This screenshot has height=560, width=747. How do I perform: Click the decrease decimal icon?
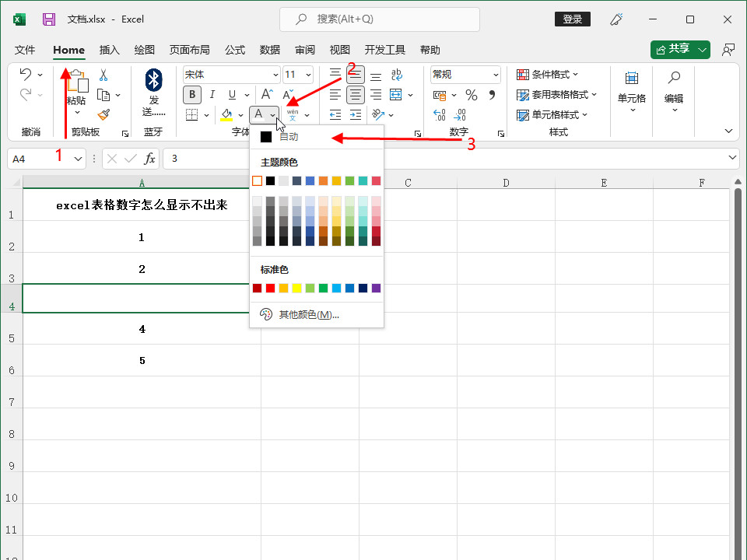click(460, 115)
